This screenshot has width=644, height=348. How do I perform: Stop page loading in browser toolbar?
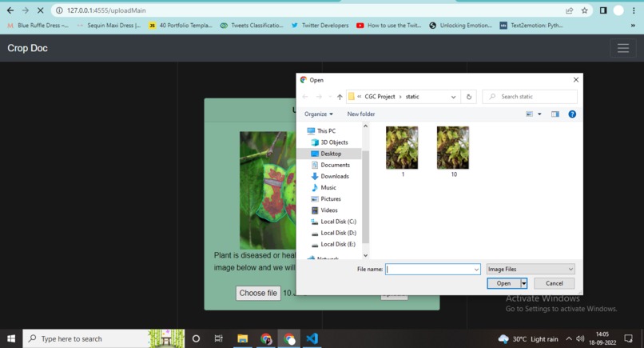tap(40, 10)
